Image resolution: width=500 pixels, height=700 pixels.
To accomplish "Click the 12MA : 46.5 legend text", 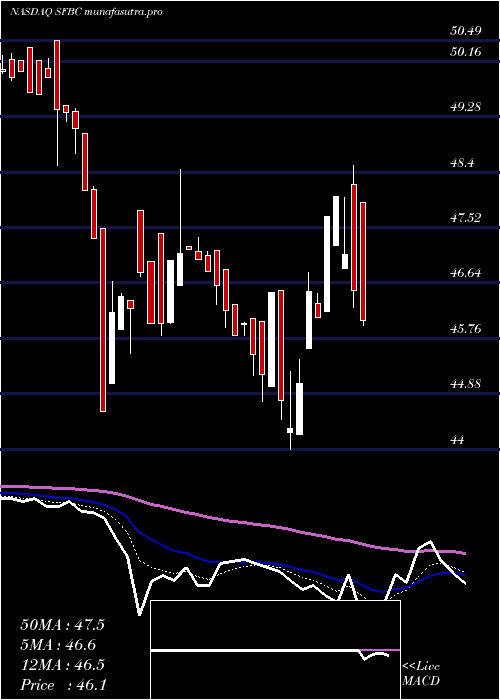I will point(62,665).
